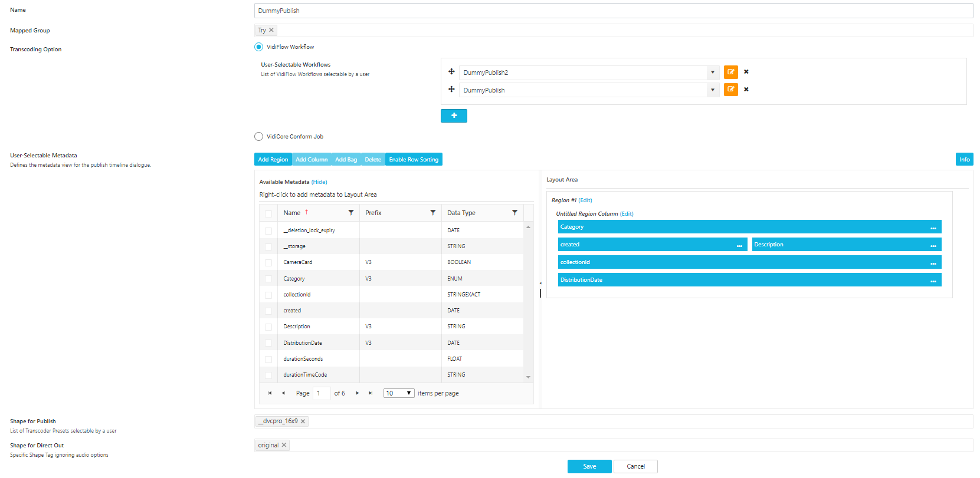Hide the Available Metadata panel
Screen dimensions: 980x478
point(319,182)
